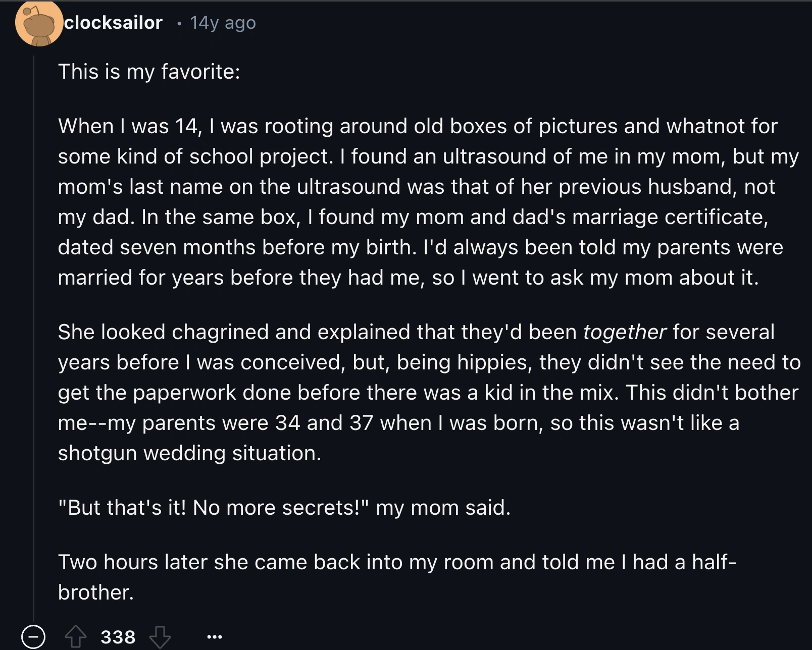This screenshot has width=812, height=650.
Task: Click the word 'brother.' on last line
Action: point(95,592)
